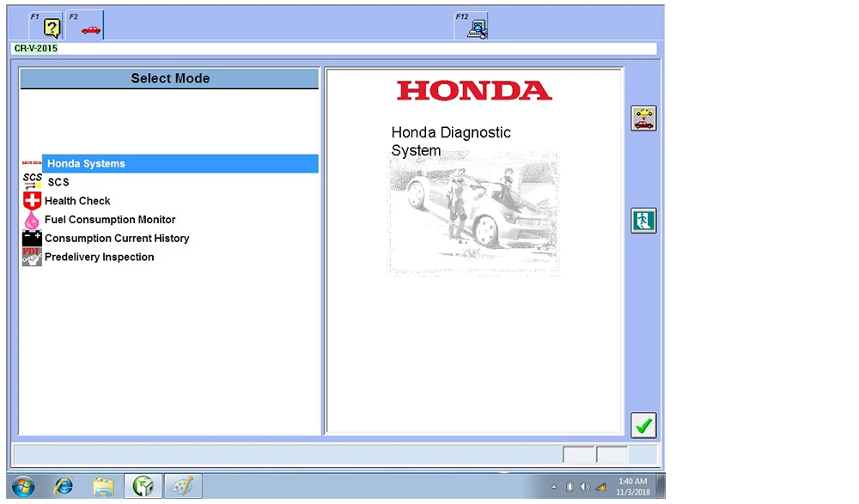The width and height of the screenshot is (859, 504).
Task: Click the CR-V-2015 vehicle label
Action: click(x=35, y=48)
